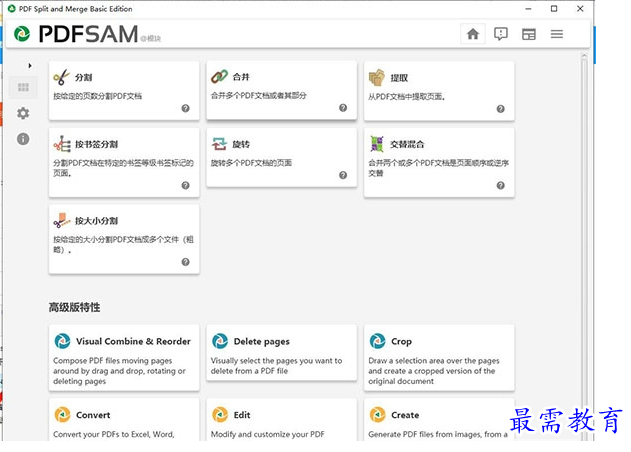The image size is (631, 452).
Task: Show help for the 旋转 module
Action: (x=343, y=175)
